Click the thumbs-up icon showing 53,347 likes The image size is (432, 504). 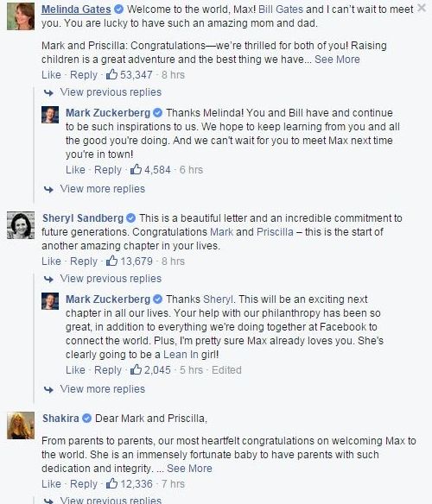click(111, 74)
